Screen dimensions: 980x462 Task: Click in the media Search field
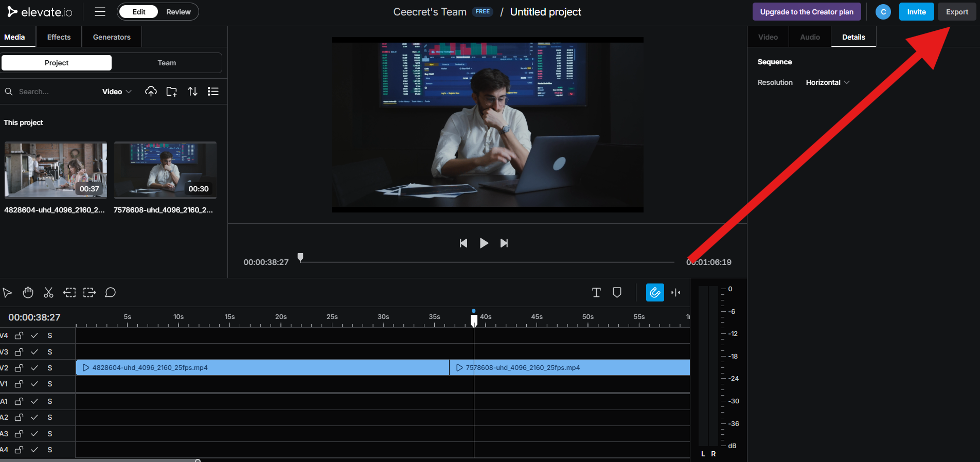(51, 92)
